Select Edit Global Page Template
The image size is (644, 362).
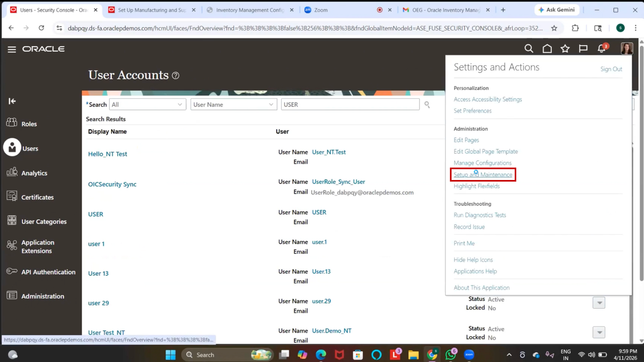[486, 152]
